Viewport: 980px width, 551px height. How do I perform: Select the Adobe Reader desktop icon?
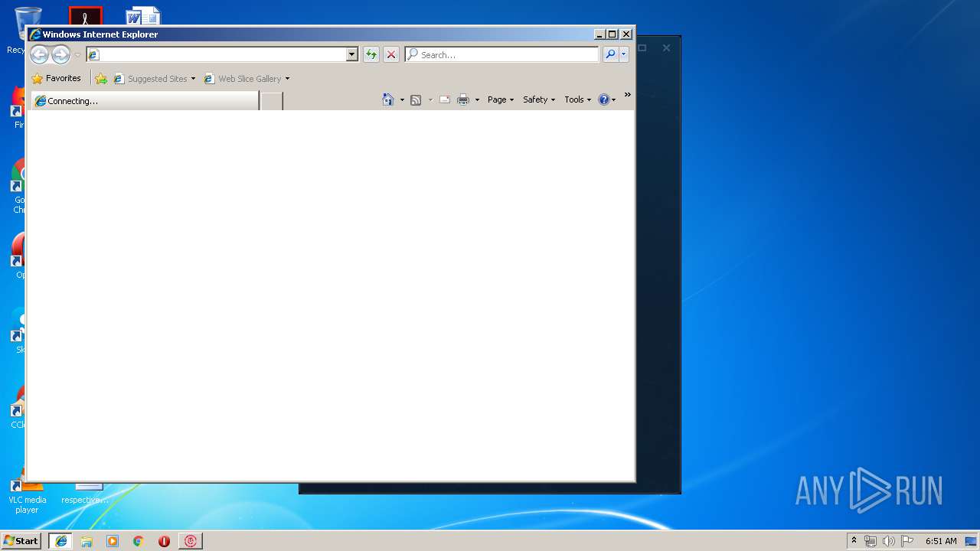(85, 16)
